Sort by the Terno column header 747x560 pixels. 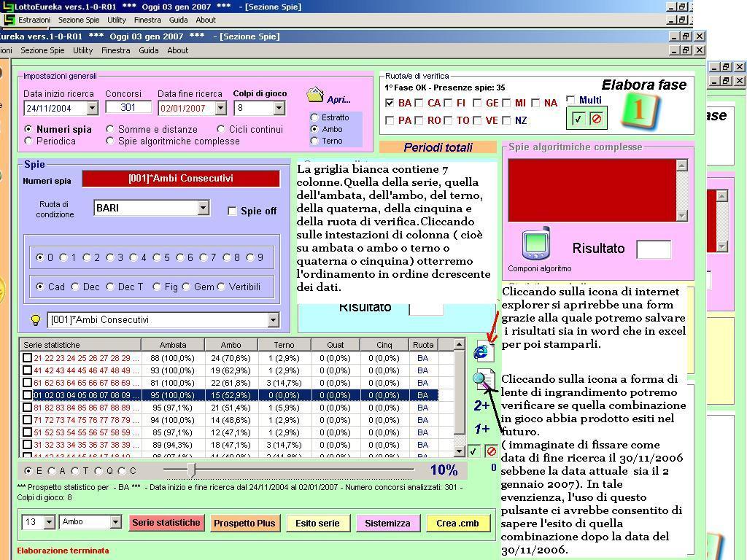[284, 345]
